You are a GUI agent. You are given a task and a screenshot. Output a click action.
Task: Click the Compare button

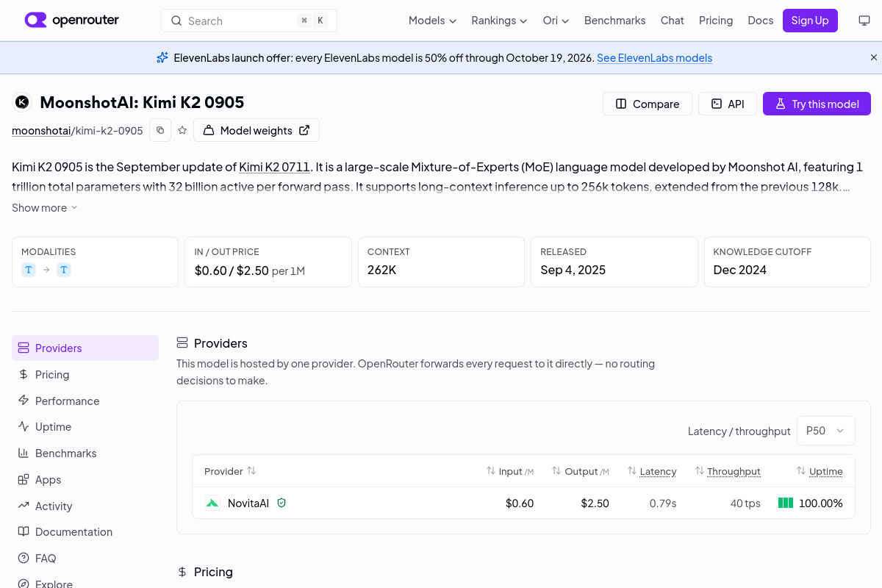pos(648,104)
